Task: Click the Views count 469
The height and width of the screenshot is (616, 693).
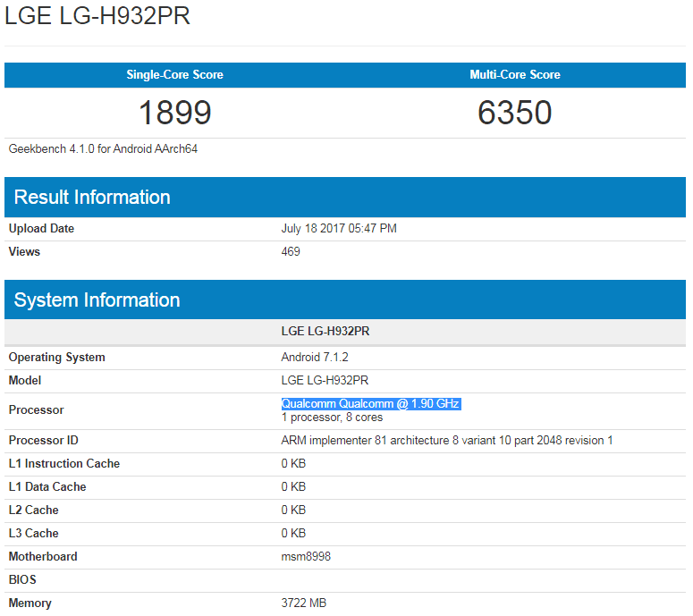Action: [x=291, y=252]
